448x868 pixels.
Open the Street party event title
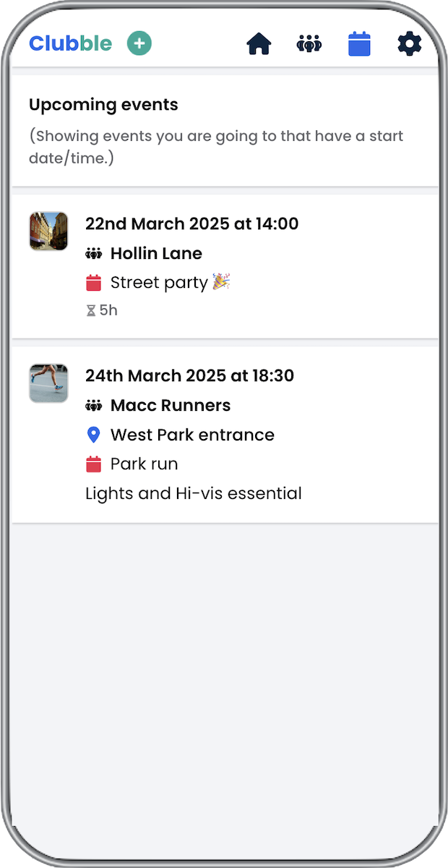click(x=159, y=283)
